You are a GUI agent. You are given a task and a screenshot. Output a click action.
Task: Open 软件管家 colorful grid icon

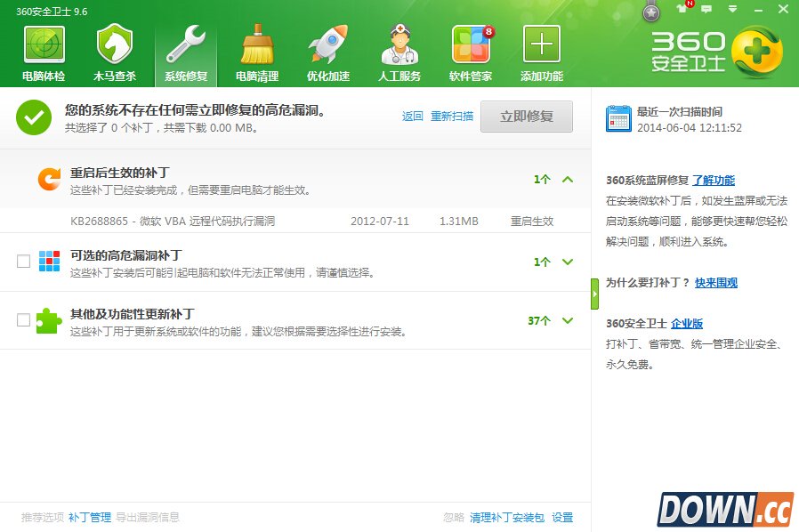[471, 44]
